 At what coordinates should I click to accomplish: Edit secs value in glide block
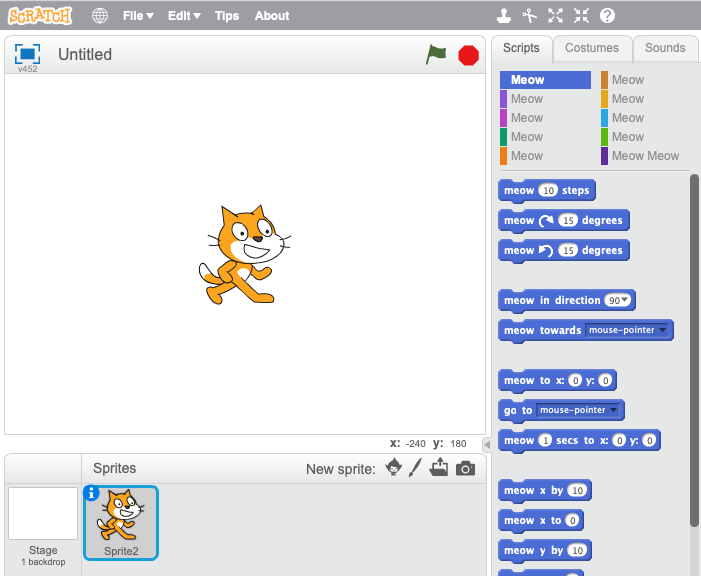point(545,440)
